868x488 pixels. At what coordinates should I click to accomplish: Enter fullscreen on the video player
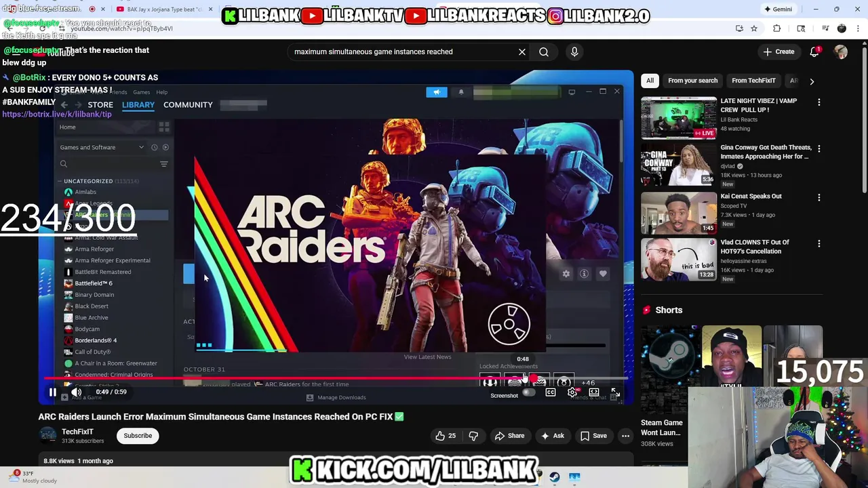pos(615,392)
